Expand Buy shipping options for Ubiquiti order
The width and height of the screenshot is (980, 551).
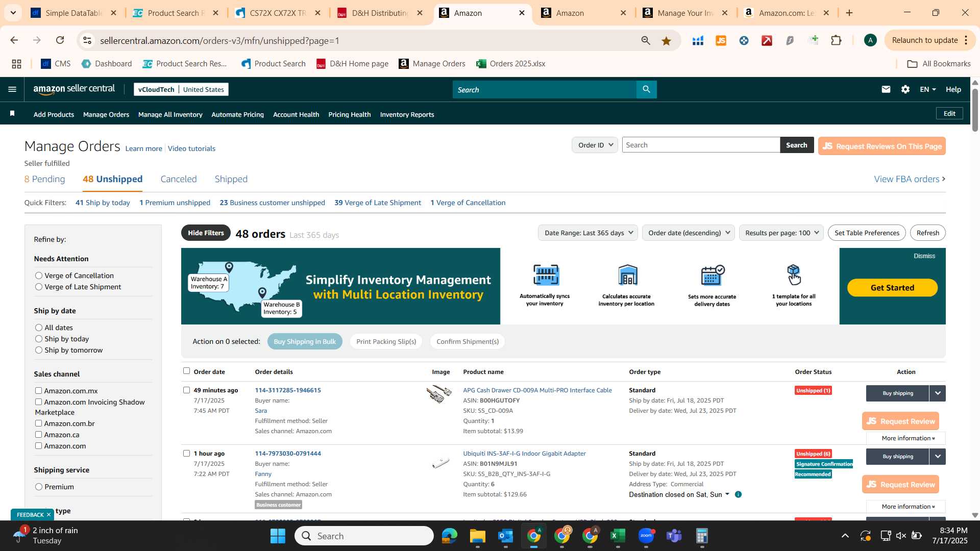938,457
